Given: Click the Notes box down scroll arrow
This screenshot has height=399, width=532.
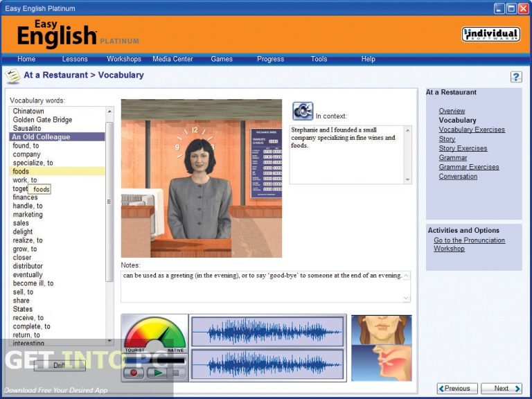Looking at the screenshot, I should coord(406,297).
